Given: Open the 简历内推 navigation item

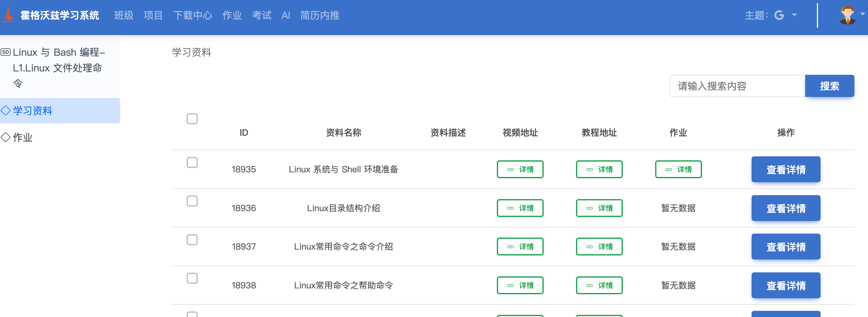Looking at the screenshot, I should coord(320,15).
